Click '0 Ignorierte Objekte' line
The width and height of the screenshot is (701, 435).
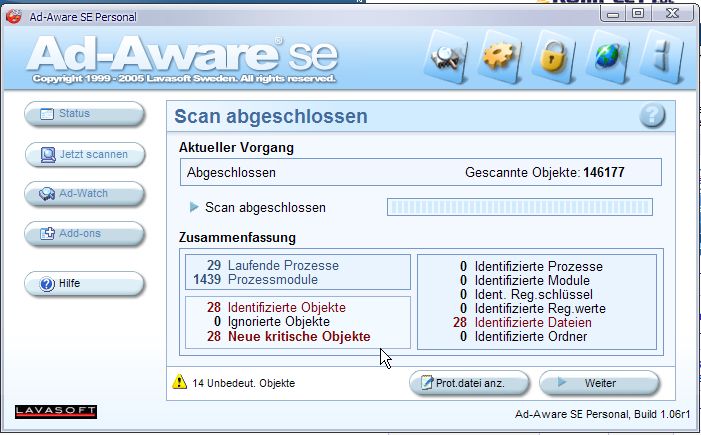tap(271, 321)
